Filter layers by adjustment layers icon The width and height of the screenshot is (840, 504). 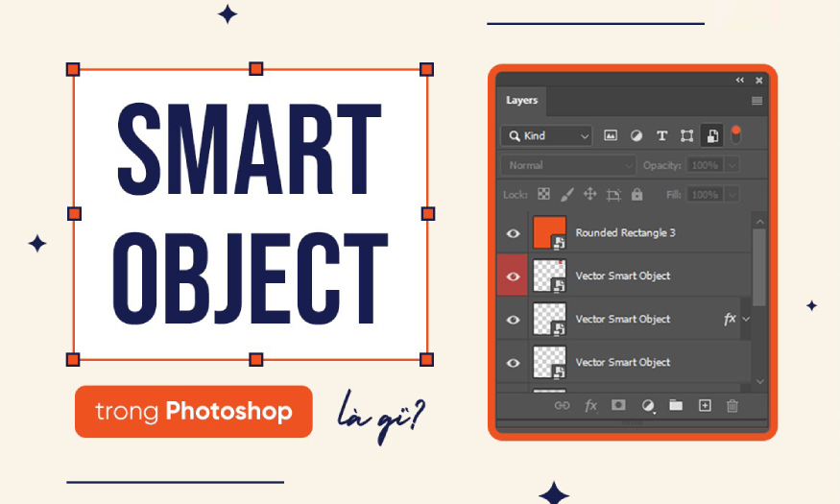click(x=636, y=135)
